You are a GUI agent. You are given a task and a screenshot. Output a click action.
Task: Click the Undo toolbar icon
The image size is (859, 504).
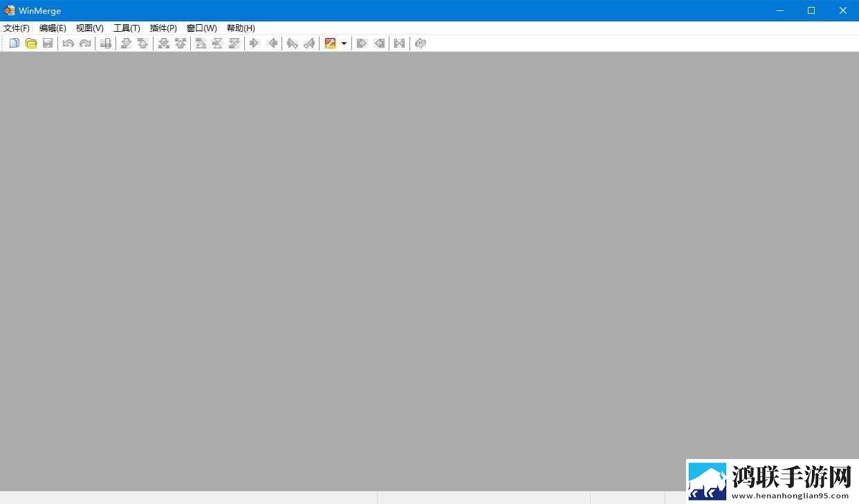pos(68,44)
